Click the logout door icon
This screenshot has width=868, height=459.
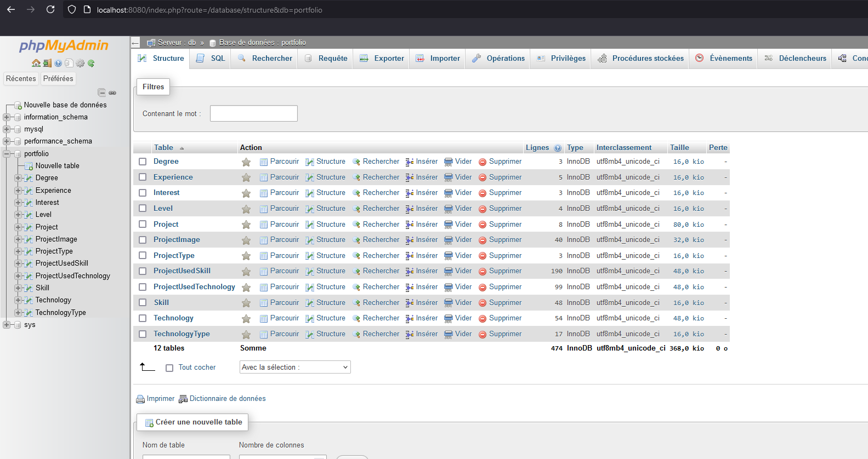[x=47, y=63]
